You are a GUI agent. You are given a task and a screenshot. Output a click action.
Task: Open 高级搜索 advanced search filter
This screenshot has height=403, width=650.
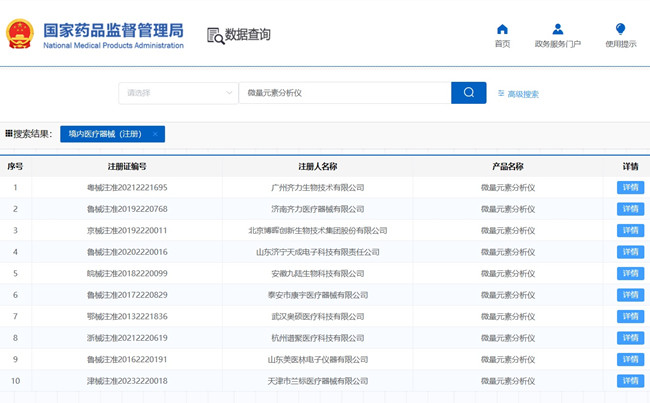tap(518, 94)
